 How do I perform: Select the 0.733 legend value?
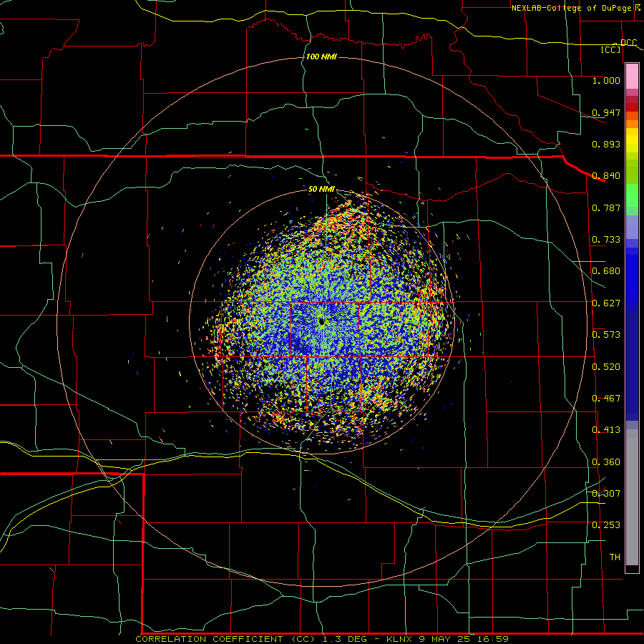(606, 240)
